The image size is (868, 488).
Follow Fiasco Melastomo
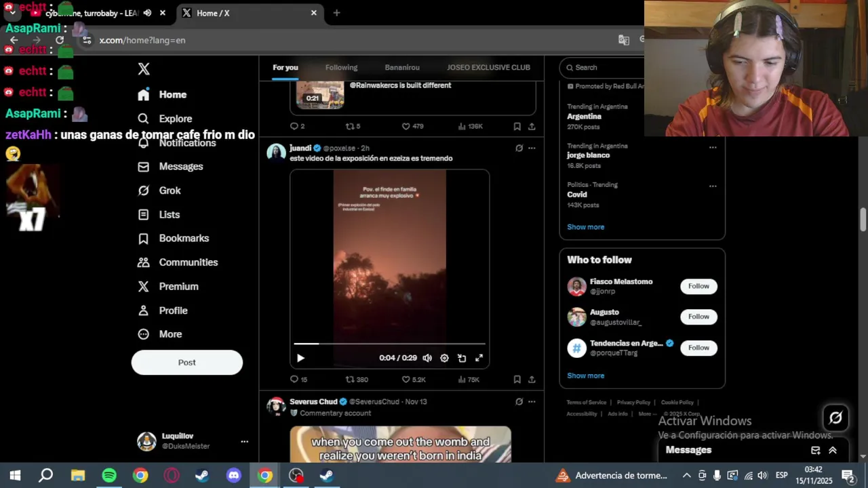pos(698,286)
